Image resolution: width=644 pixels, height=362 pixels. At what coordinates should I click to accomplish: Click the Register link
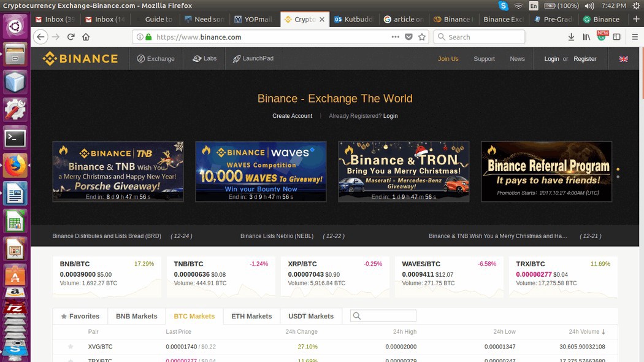tap(585, 59)
